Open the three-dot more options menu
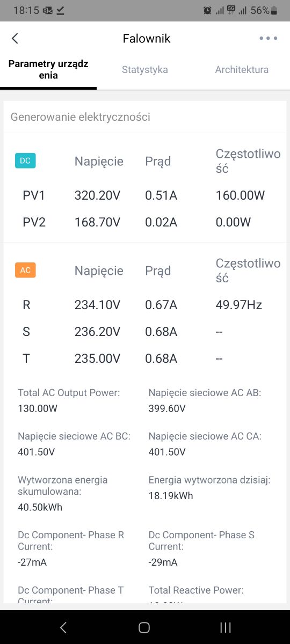The width and height of the screenshot is (290, 644). pos(268,38)
